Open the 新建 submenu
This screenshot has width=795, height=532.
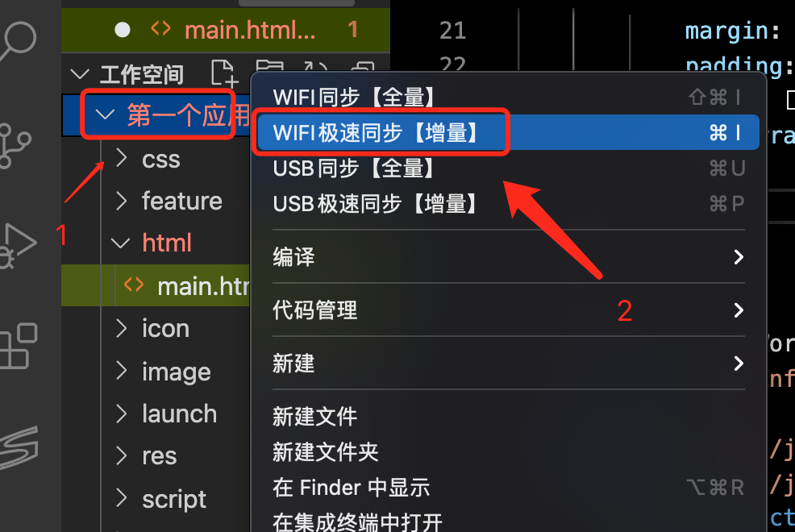[509, 364]
